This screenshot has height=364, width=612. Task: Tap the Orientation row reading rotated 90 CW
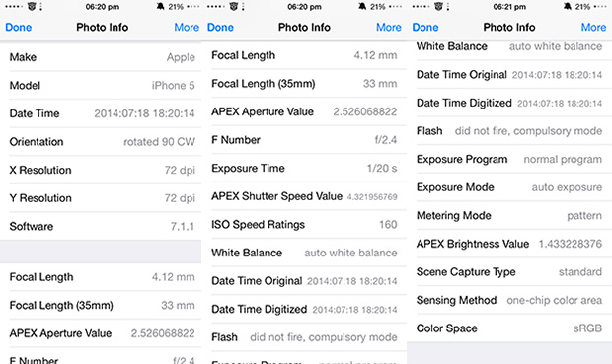coord(101,142)
